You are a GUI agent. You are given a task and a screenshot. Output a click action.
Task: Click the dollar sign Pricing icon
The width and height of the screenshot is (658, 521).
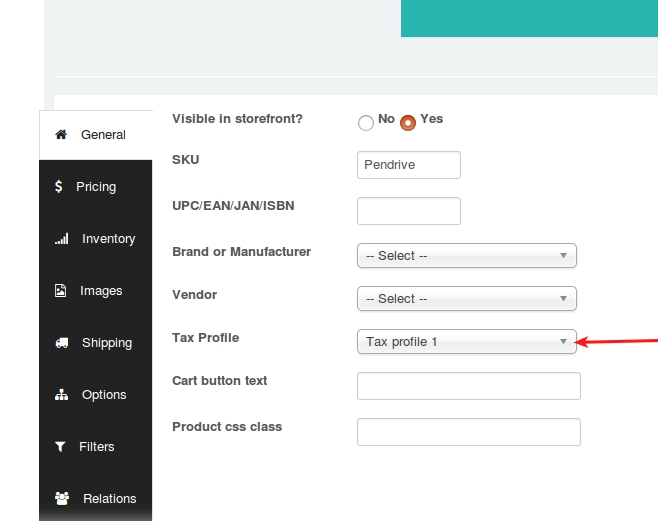click(59, 186)
